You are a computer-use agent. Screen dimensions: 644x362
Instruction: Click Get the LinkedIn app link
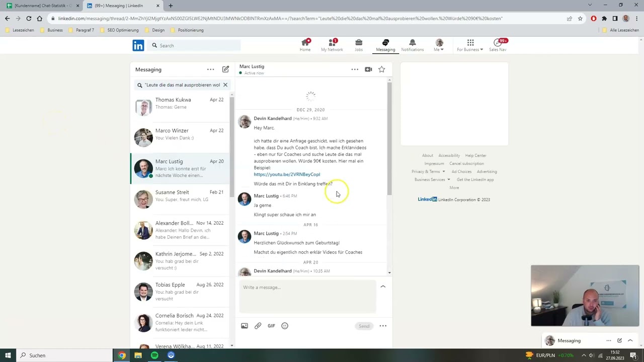475,179
